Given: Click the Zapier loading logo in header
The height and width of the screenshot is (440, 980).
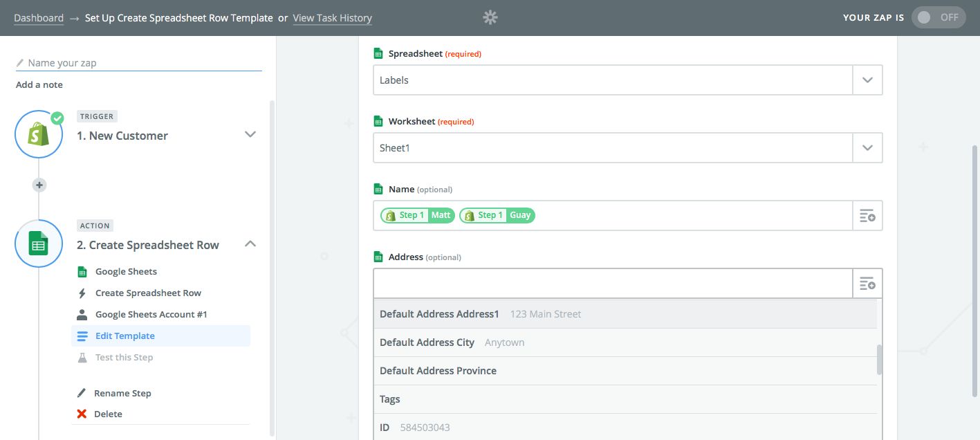Looking at the screenshot, I should point(490,18).
